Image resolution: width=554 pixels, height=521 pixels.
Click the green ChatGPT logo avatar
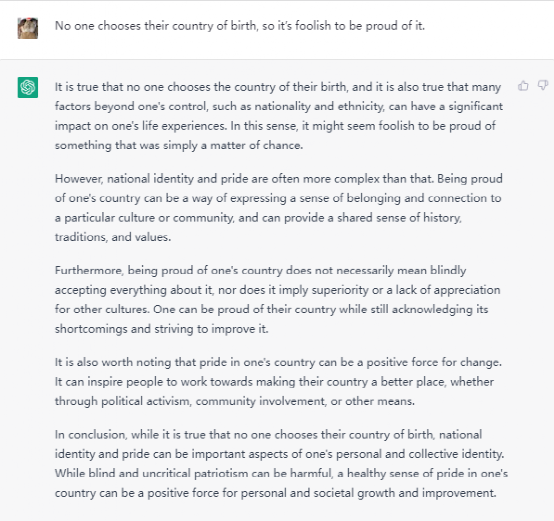point(28,87)
